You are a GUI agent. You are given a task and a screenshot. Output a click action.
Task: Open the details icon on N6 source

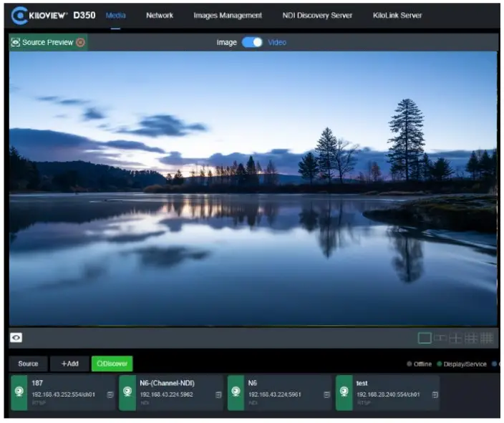[327, 394]
